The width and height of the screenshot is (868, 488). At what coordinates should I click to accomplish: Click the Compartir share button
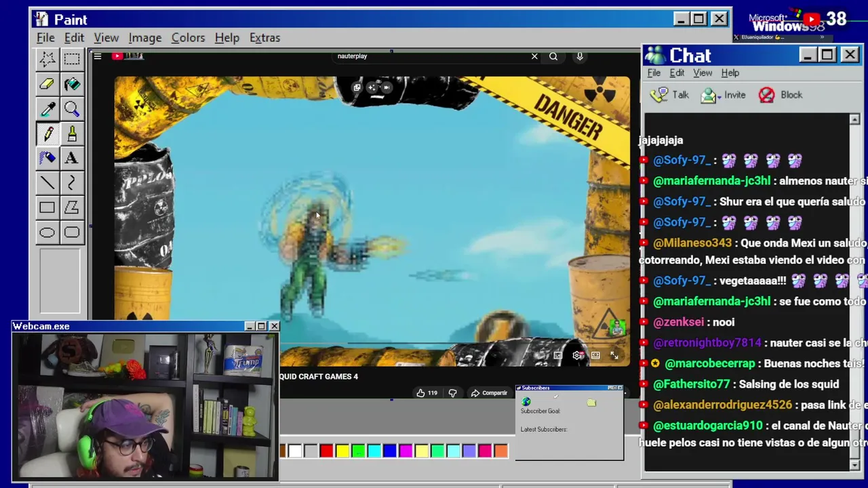[489, 393]
